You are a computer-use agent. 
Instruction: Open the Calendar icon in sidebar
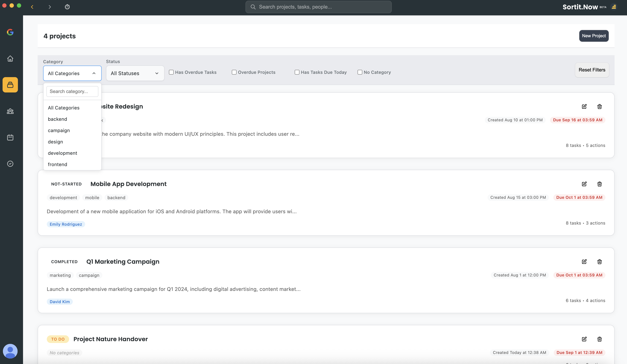[10, 137]
